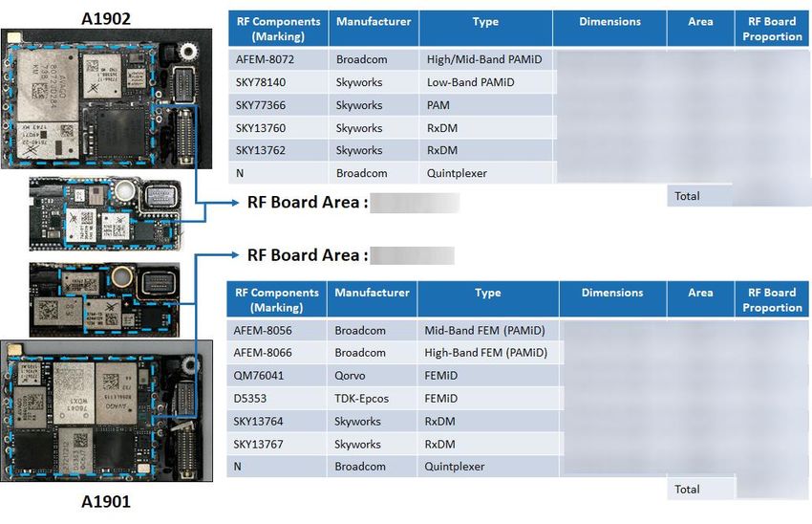Click FEMiD in the D5353 row
This screenshot has width=812, height=524.
(488, 398)
